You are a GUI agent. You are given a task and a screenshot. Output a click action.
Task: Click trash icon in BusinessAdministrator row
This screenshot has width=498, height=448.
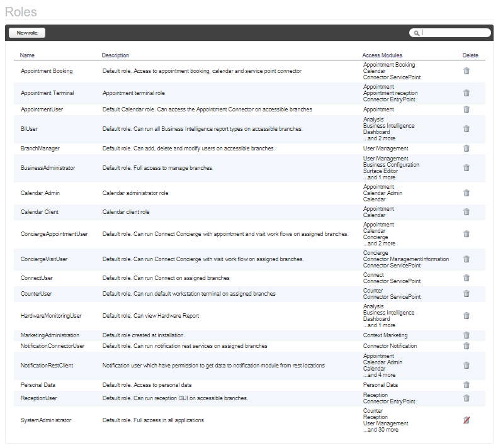coord(467,168)
